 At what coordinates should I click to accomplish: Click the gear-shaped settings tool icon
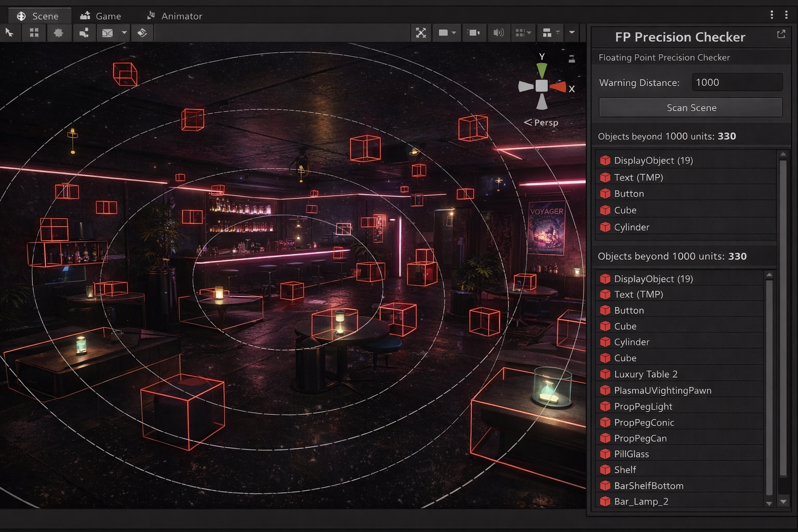point(59,33)
